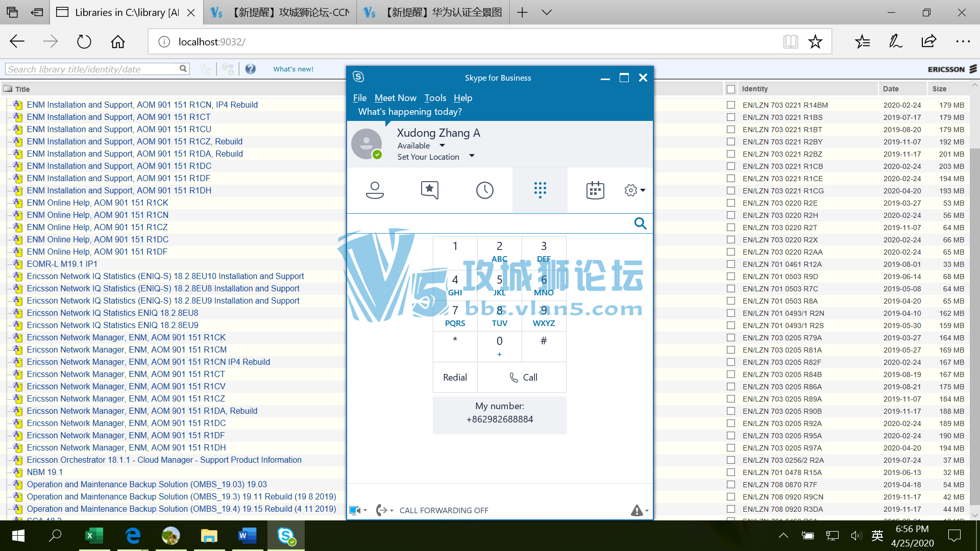Open the Chat Rooms tab in Skype
Screen dimensions: 980x551
click(x=430, y=190)
